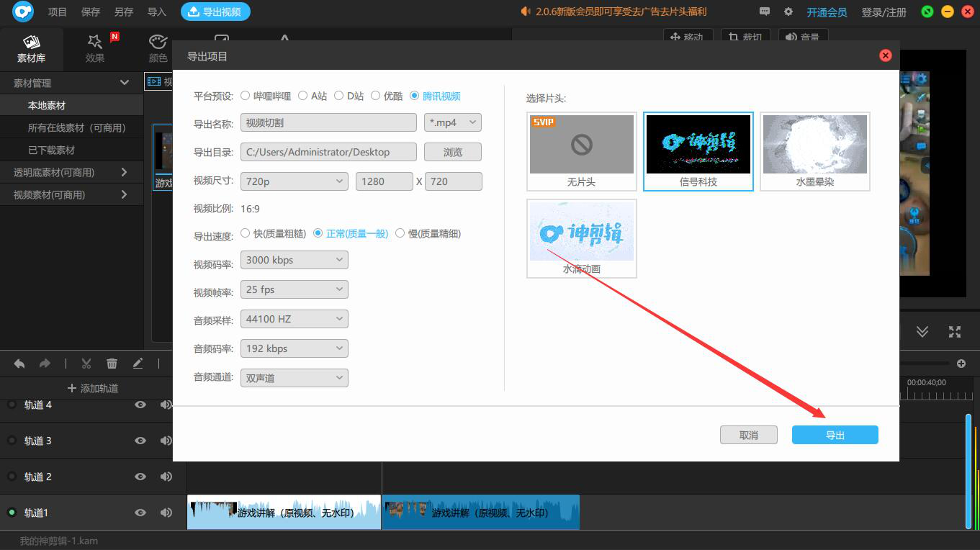Click the 导出目录 path field
Screen dimensions: 980x550
click(x=328, y=152)
